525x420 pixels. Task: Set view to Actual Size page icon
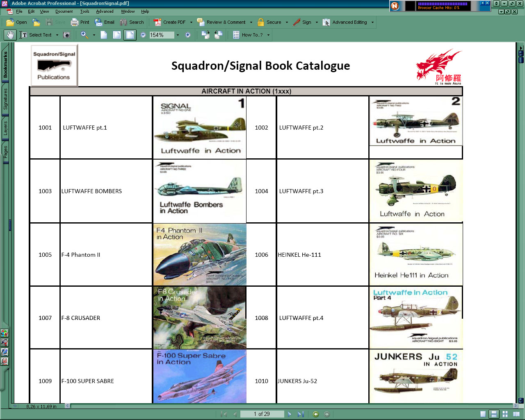pos(104,35)
